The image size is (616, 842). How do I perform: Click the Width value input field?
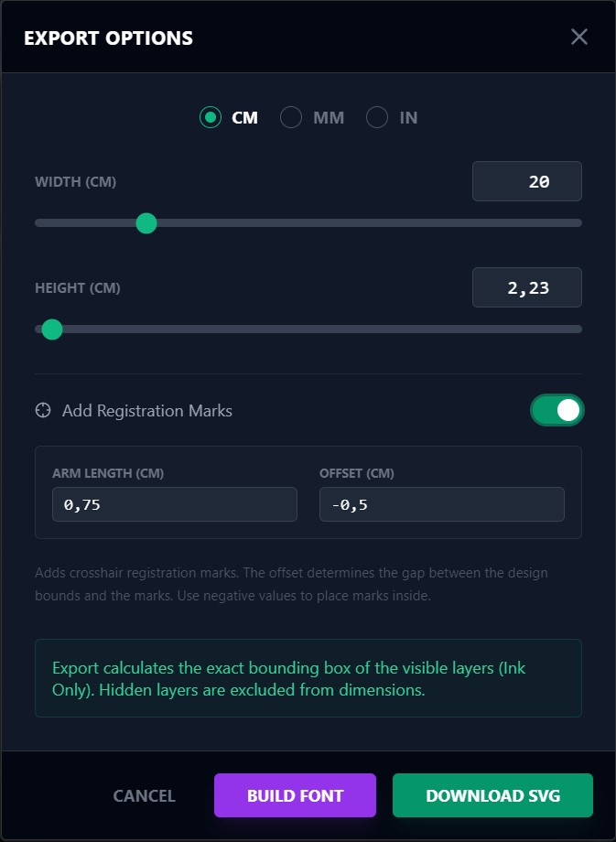(526, 181)
